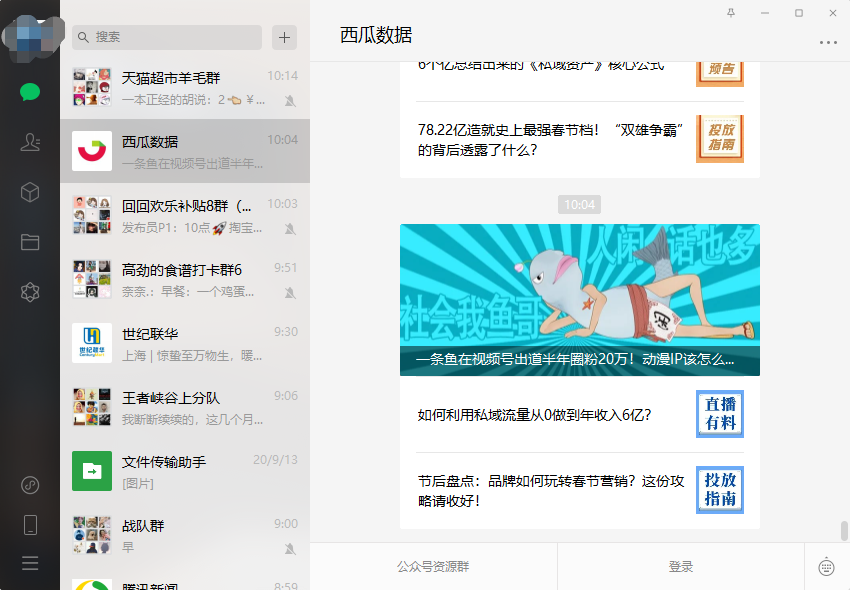Click the 西瓜数据 logo avatar in list
This screenshot has height=590, width=850.
point(92,151)
